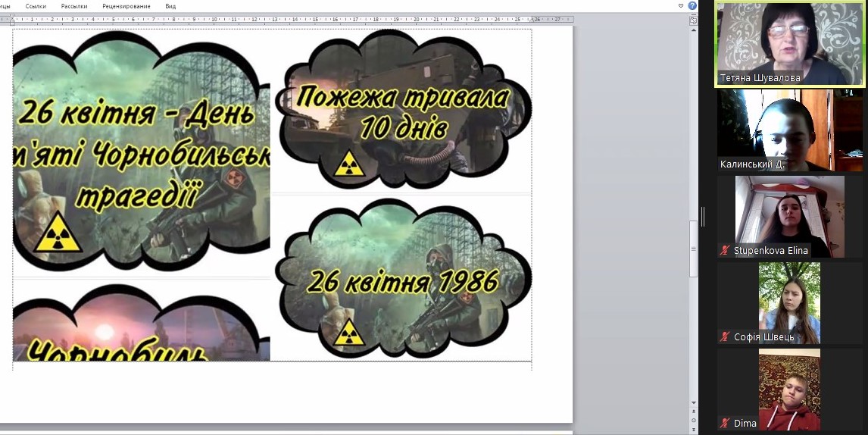Minimize the ribbon with the small heart-shaped arrow
The width and height of the screenshot is (868, 435).
coord(681,5)
